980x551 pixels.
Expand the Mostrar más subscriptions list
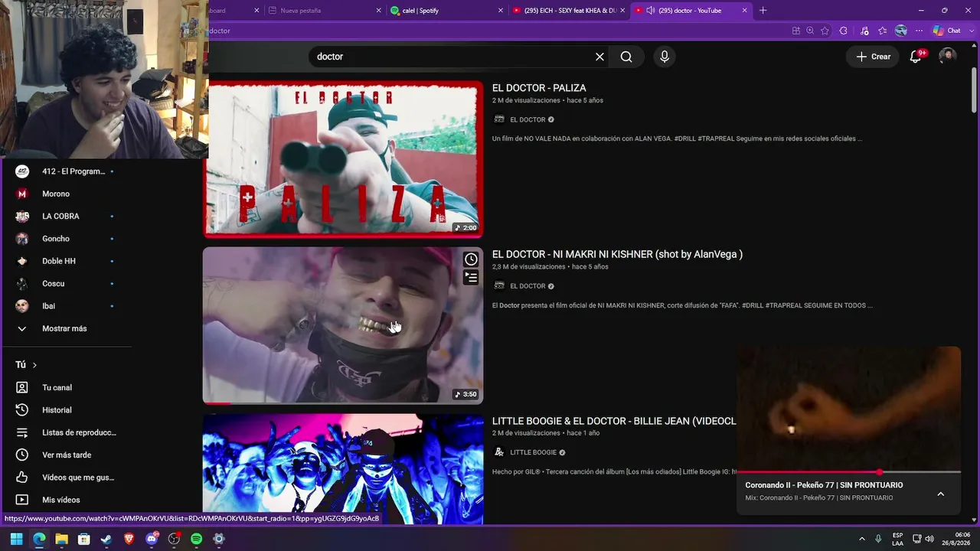66,328
